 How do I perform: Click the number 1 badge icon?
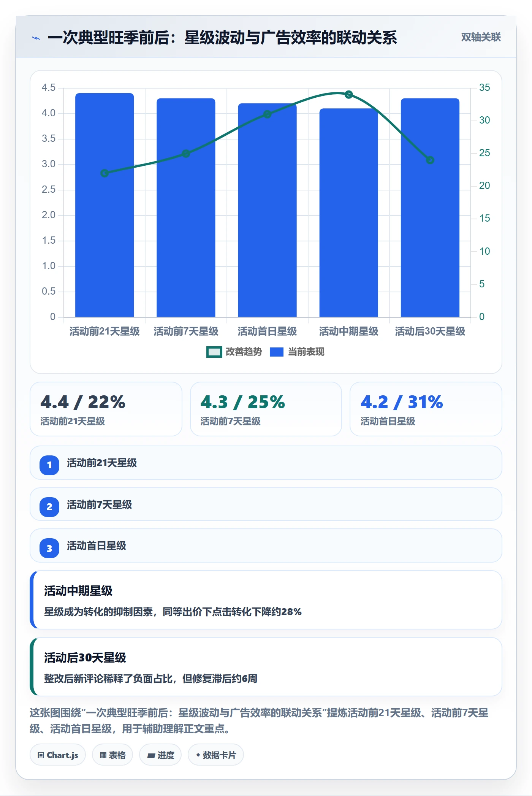pyautogui.click(x=49, y=465)
